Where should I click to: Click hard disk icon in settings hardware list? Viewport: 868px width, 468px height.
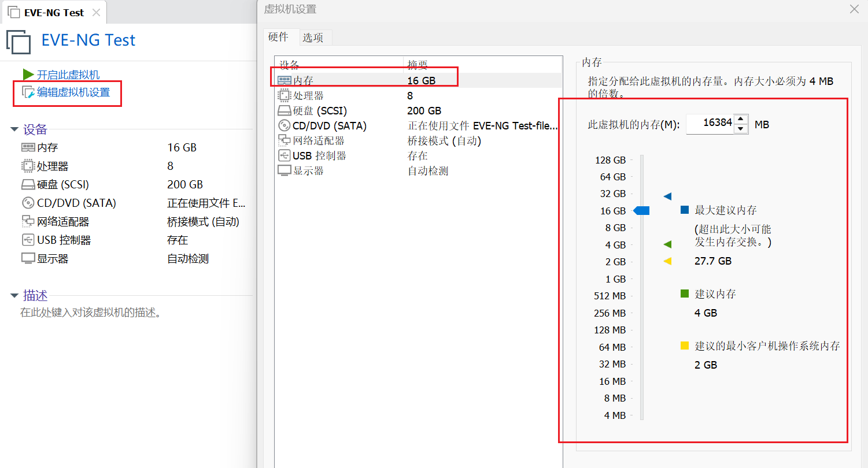285,110
